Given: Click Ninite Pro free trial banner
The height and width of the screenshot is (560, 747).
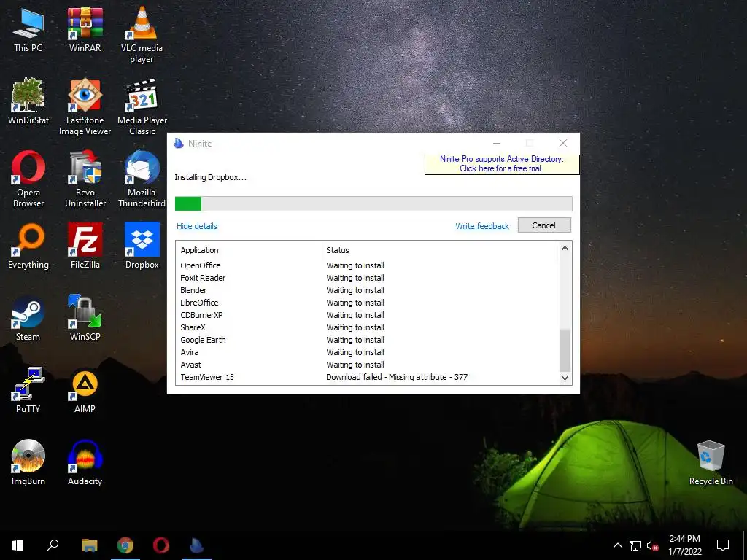Looking at the screenshot, I should [x=502, y=164].
